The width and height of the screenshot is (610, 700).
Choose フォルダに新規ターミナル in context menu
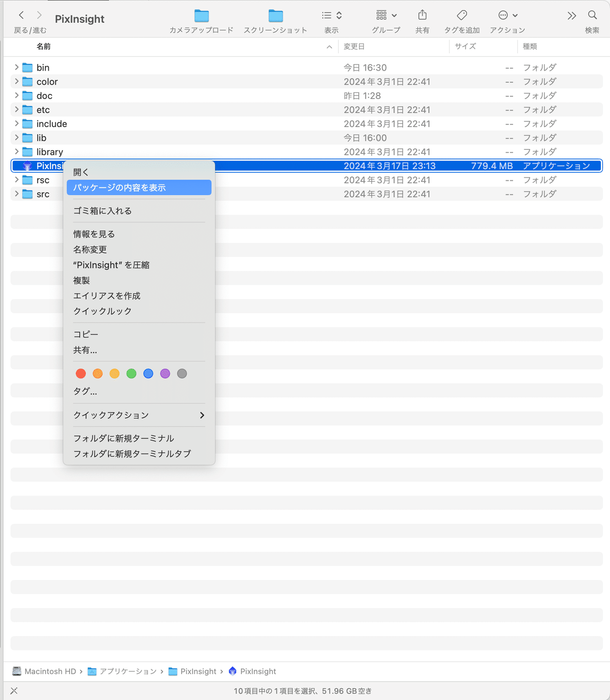click(139, 438)
